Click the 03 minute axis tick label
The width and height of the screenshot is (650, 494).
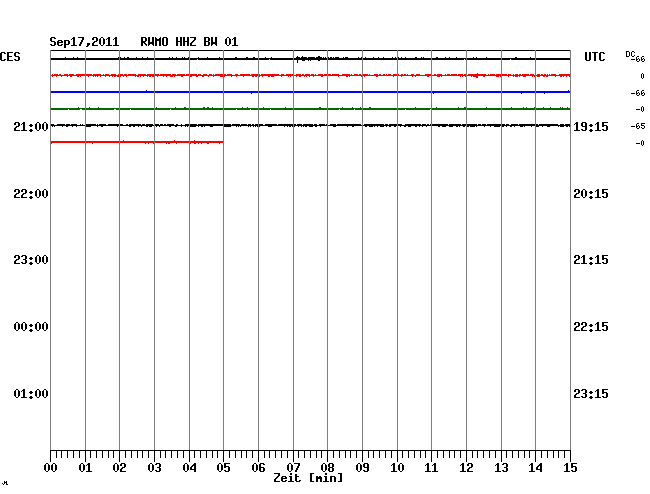(x=154, y=468)
